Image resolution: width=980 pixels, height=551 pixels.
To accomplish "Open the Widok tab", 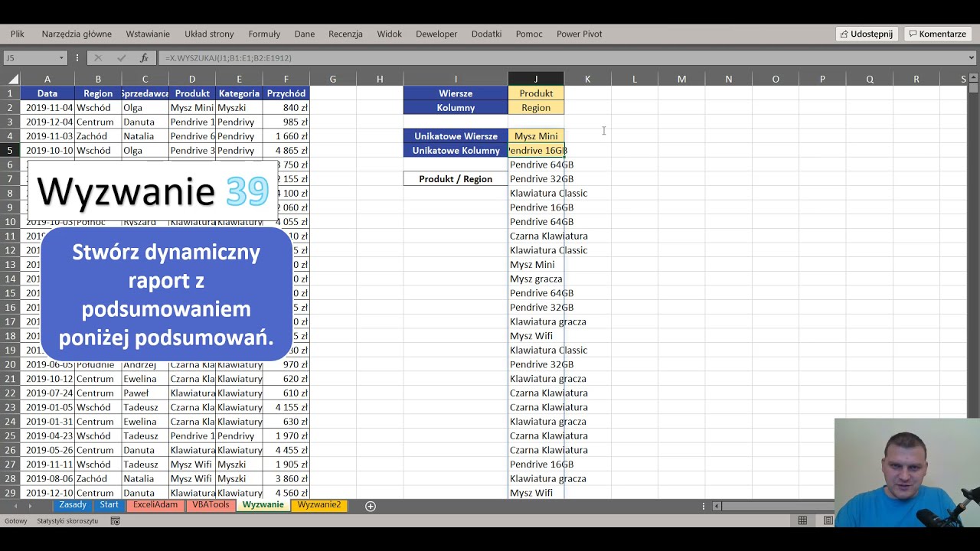I will (x=389, y=34).
